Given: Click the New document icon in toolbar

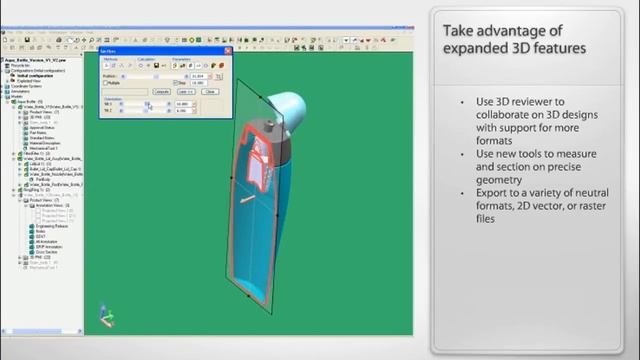Looking at the screenshot, I should click(5, 40).
